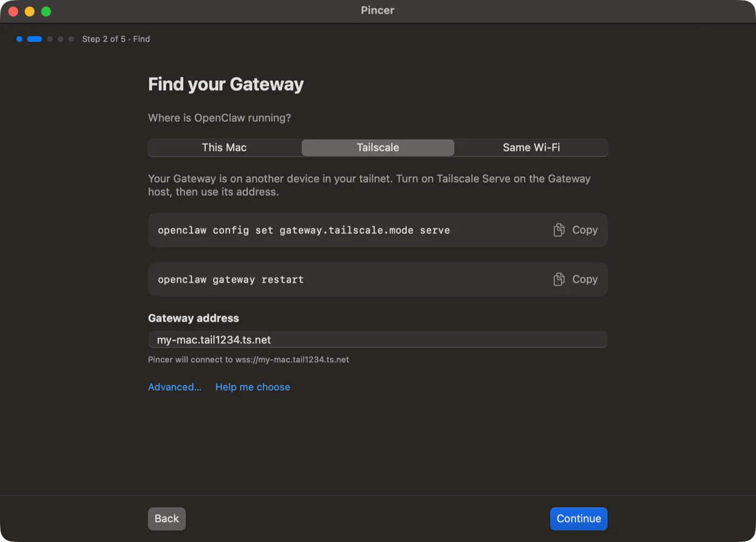Close the Pincer window with red button

point(13,11)
